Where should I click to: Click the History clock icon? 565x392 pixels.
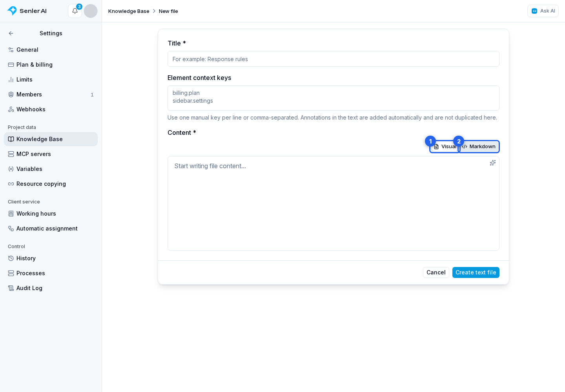pyautogui.click(x=11, y=258)
